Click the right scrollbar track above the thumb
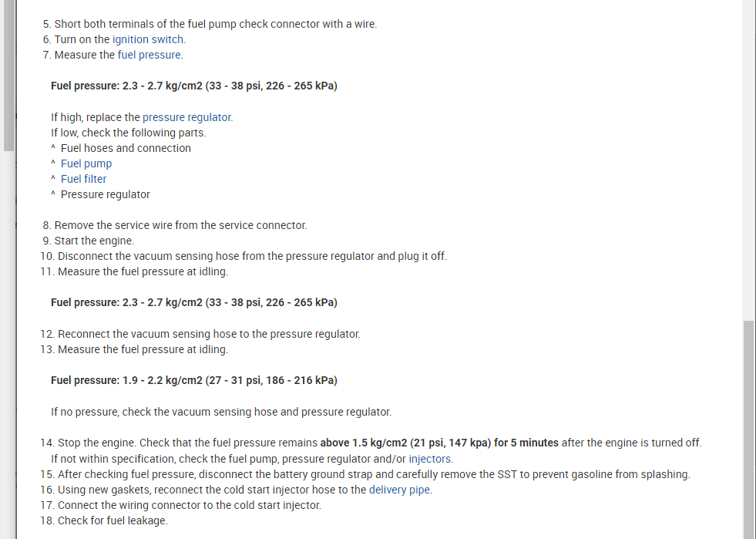 749,154
